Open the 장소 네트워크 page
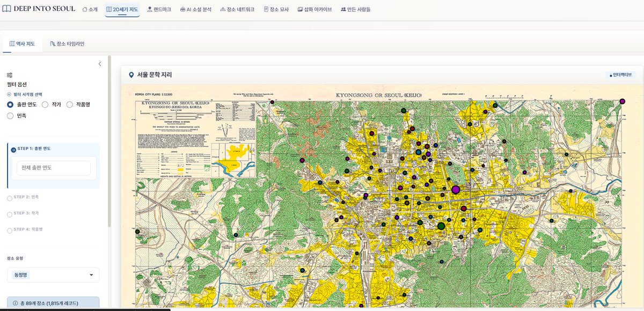 pos(237,10)
